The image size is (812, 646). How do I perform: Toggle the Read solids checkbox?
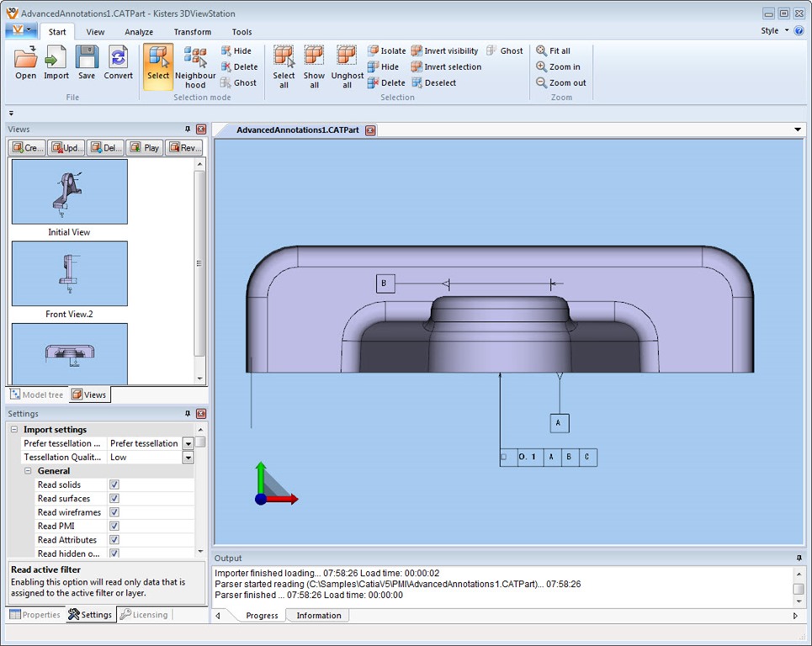[114, 484]
